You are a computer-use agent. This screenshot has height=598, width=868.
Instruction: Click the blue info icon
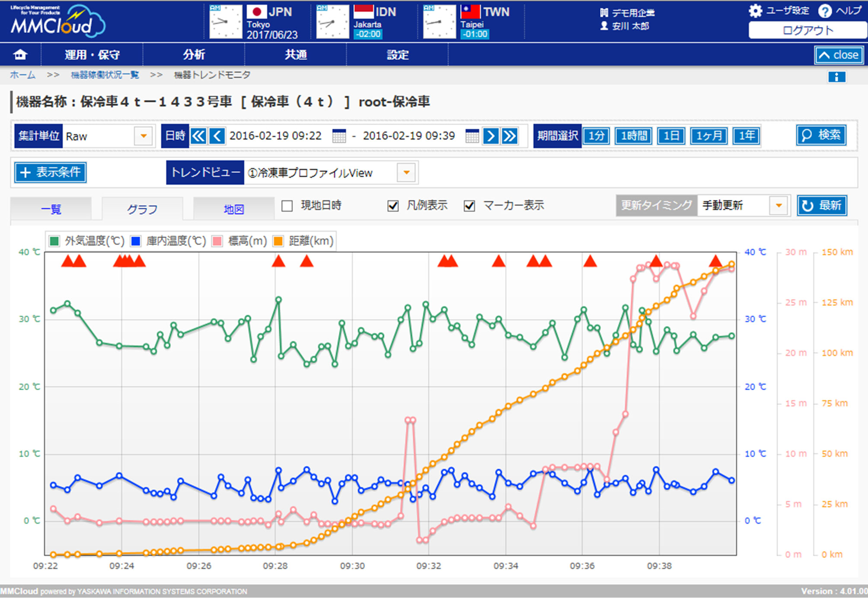[836, 76]
